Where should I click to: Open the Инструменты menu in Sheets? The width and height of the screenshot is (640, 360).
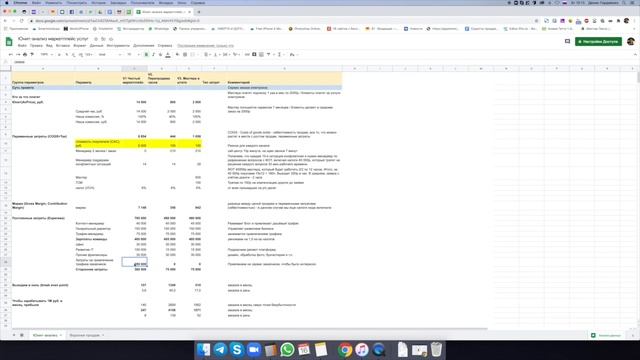(118, 46)
